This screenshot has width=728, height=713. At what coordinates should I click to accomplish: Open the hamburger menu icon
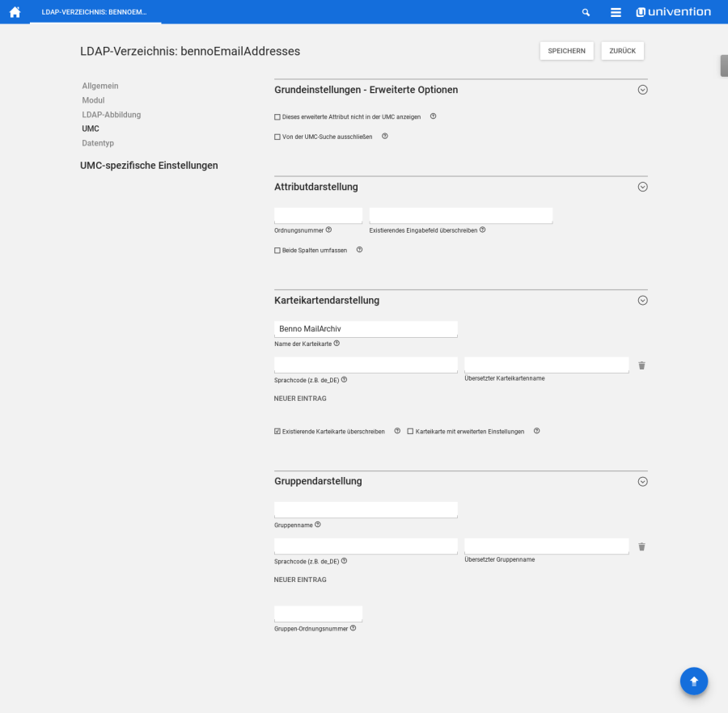616,12
